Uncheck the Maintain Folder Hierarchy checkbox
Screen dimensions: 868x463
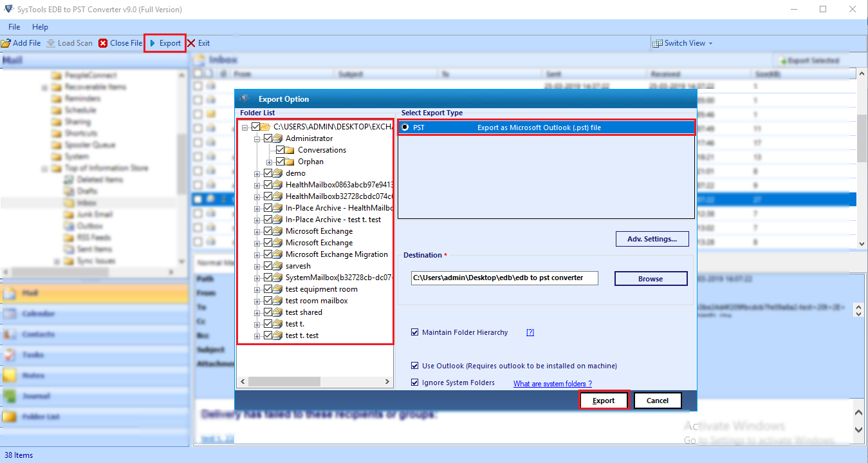point(415,333)
